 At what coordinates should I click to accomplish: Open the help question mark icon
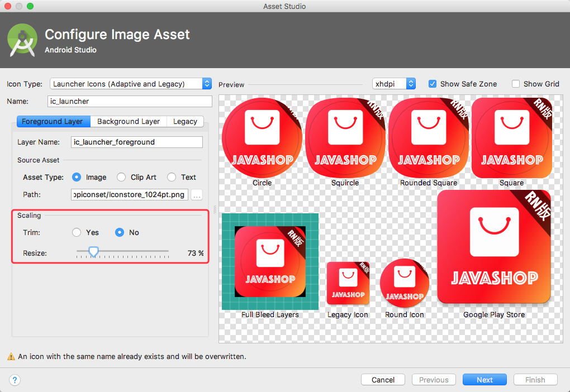15,380
